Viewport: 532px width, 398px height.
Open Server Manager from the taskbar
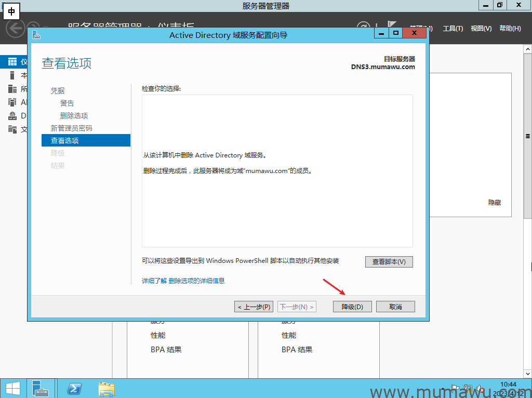tap(40, 388)
